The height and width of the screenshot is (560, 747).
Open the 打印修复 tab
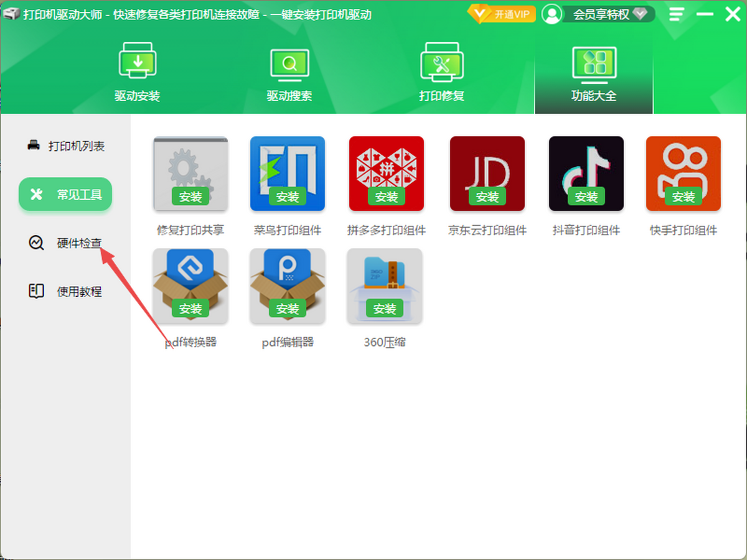441,72
